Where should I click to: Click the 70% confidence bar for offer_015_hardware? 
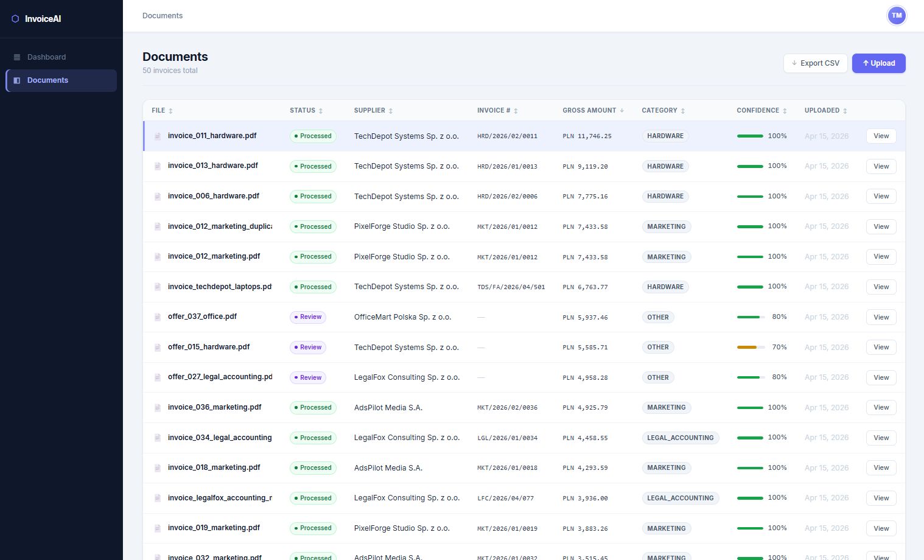click(x=750, y=348)
